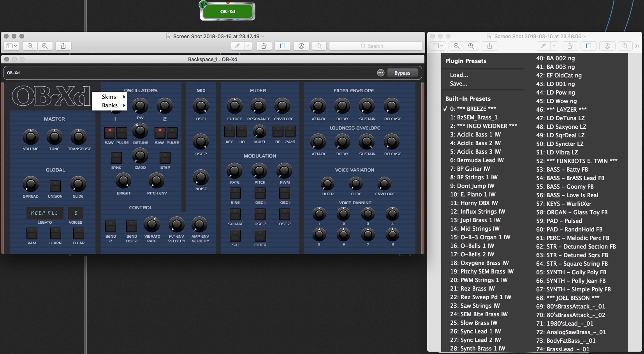The width and height of the screenshot is (644, 354).
Task: Zoom out in the left Preview window
Action: point(30,46)
